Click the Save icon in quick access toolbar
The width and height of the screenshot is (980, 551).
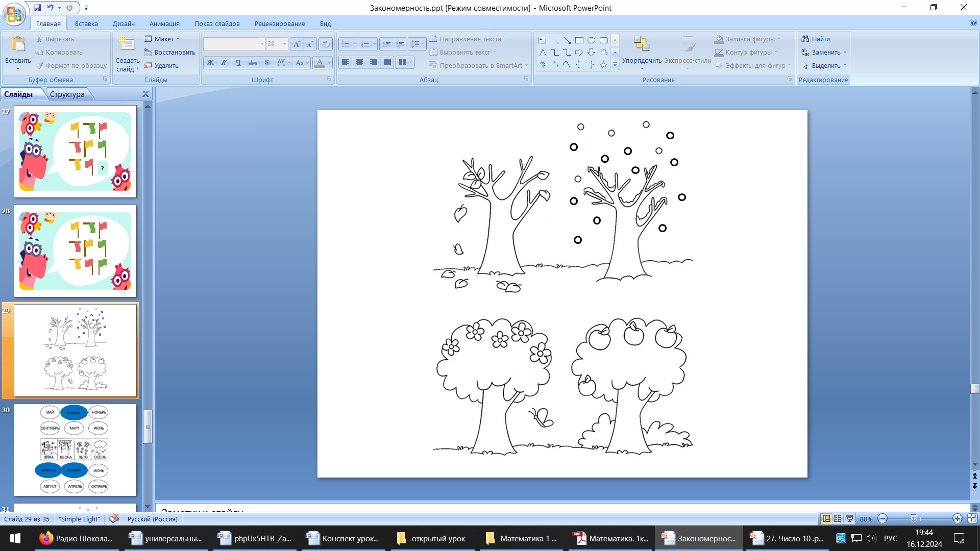point(37,8)
